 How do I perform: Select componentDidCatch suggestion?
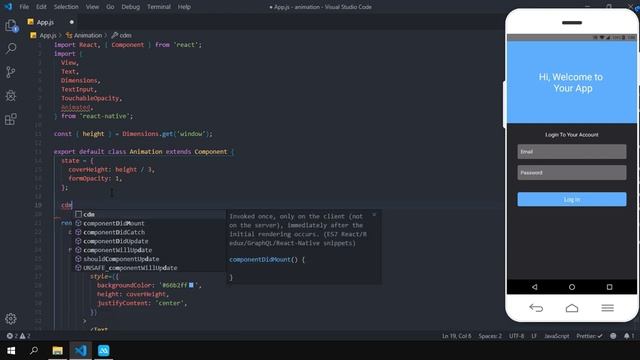point(149,232)
